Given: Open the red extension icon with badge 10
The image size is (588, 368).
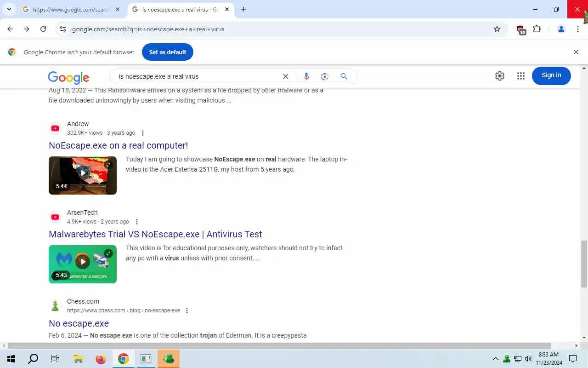Looking at the screenshot, I should [521, 29].
